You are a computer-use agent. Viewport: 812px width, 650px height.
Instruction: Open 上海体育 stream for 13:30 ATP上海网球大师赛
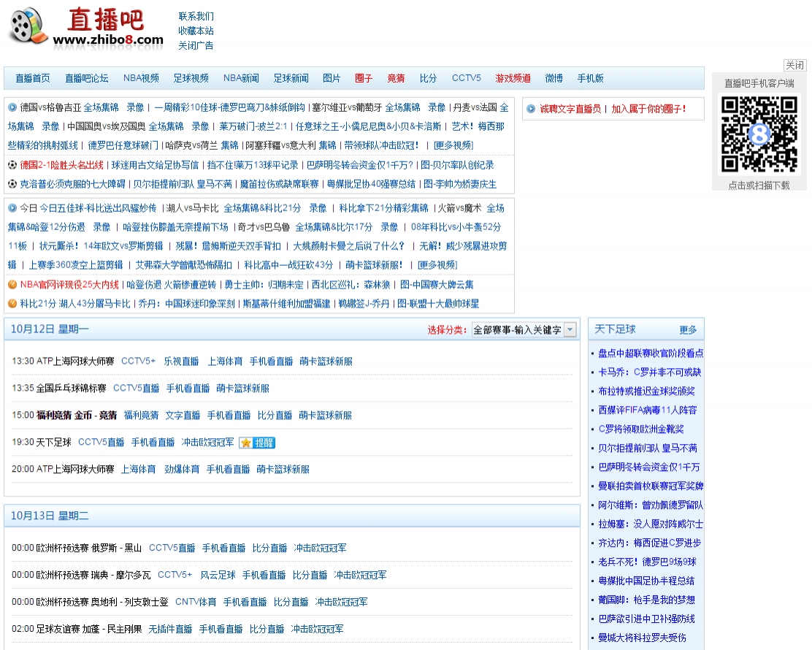click(225, 362)
